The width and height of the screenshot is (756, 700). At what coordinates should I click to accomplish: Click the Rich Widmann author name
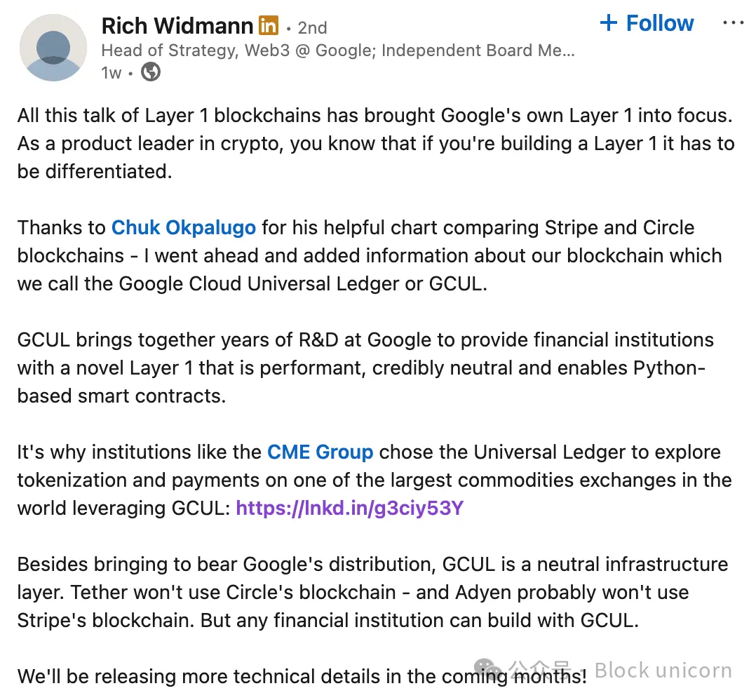177,27
